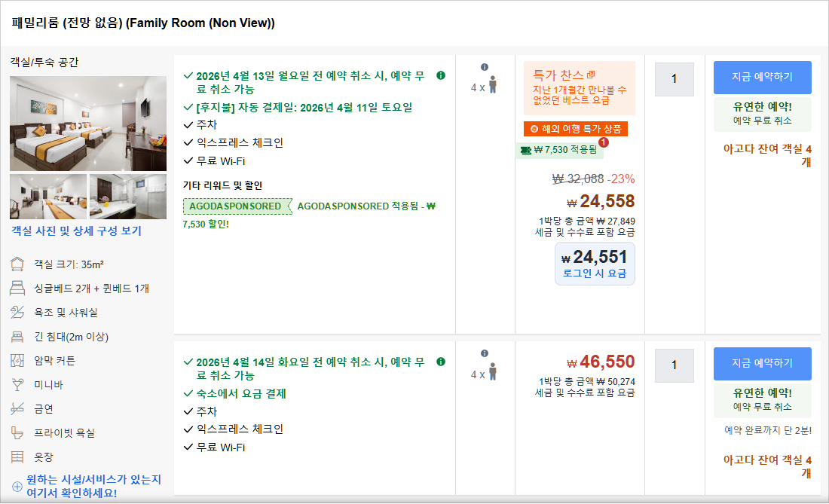Click the info icon beside April 13 cancellation policy
The image size is (829, 504).
[441, 75]
